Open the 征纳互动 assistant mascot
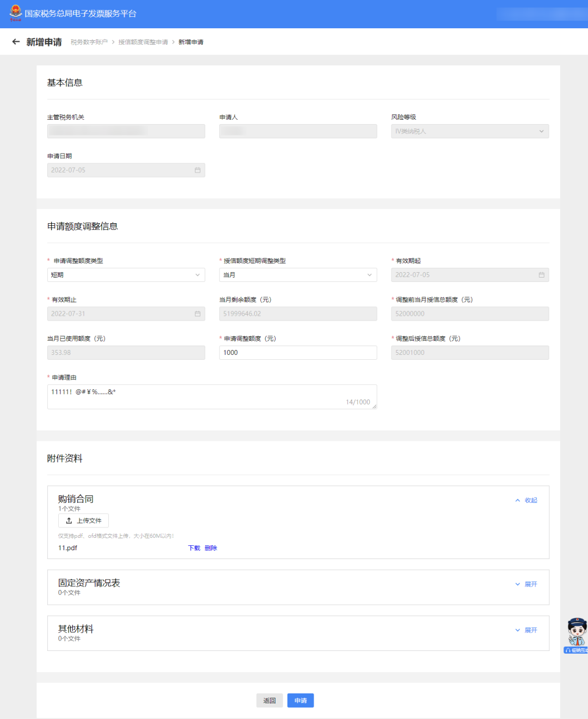This screenshot has width=588, height=719. point(577,634)
